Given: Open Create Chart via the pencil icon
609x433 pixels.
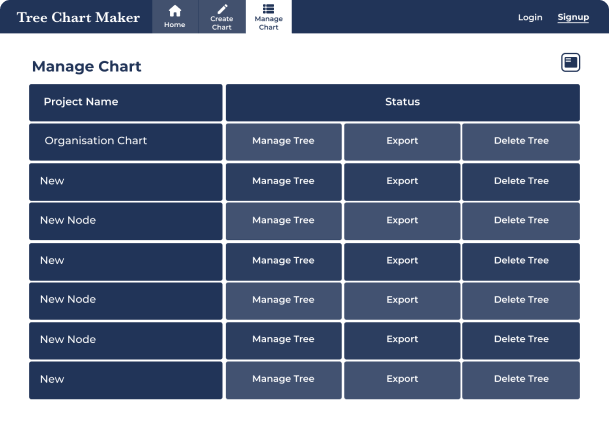Looking at the screenshot, I should click(x=222, y=11).
